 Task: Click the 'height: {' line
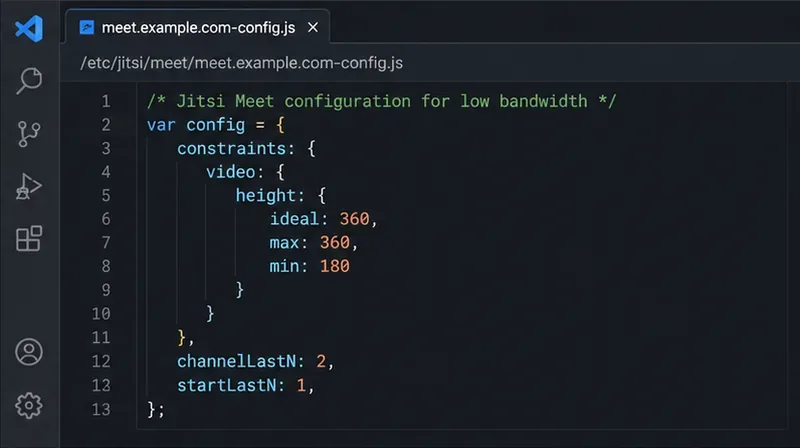[280, 195]
